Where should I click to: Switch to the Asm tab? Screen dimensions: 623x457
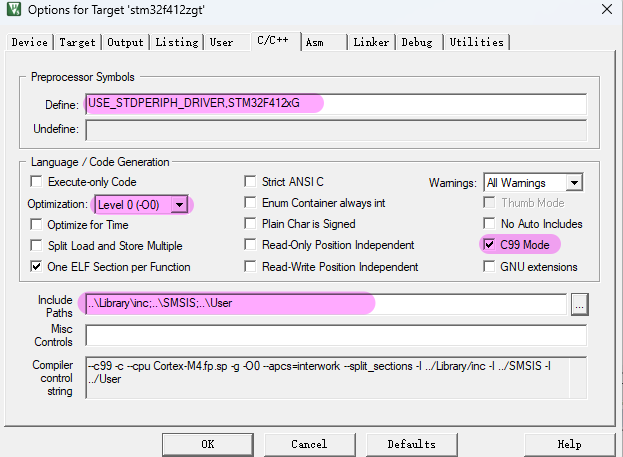coord(324,42)
